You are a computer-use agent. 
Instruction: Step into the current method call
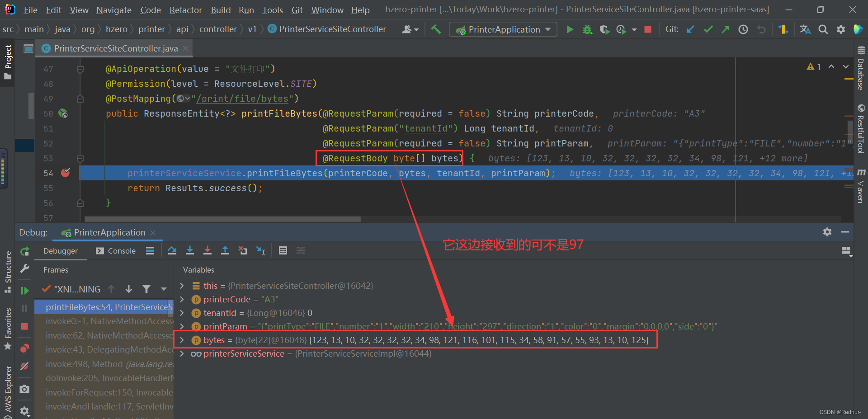click(x=190, y=250)
